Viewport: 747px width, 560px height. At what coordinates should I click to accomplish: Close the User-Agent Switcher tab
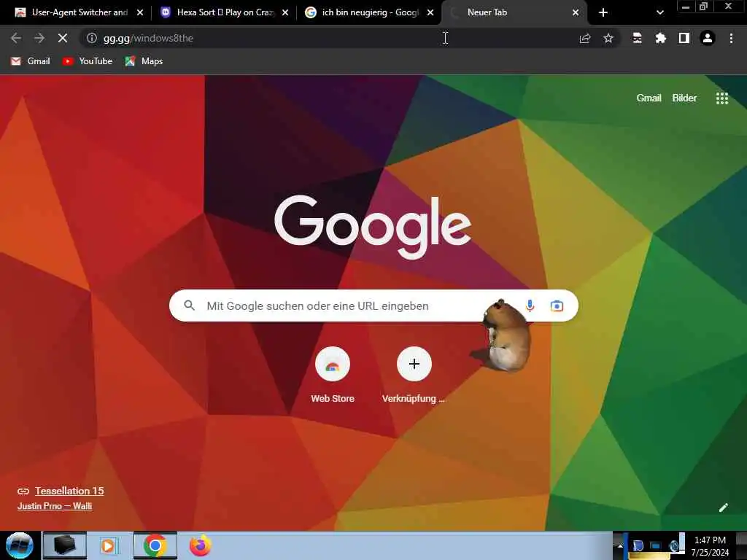(140, 13)
